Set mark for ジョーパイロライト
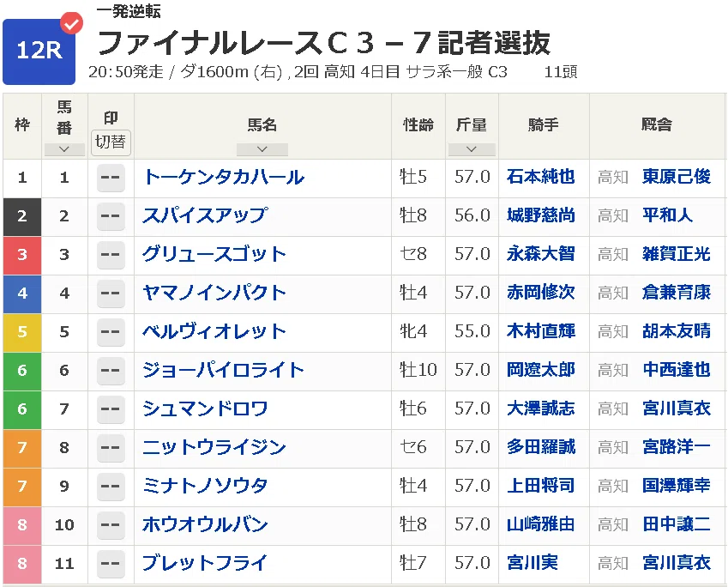 111,371
